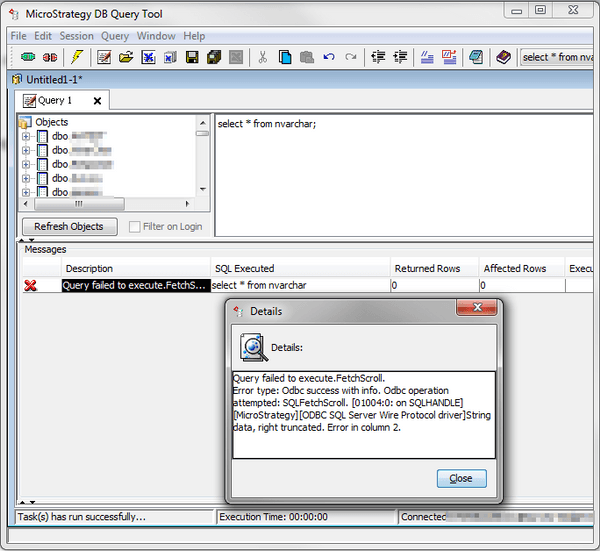Click the 'select * from nvarchar' SQL Executed cell
600x551 pixels.
[x=300, y=285]
